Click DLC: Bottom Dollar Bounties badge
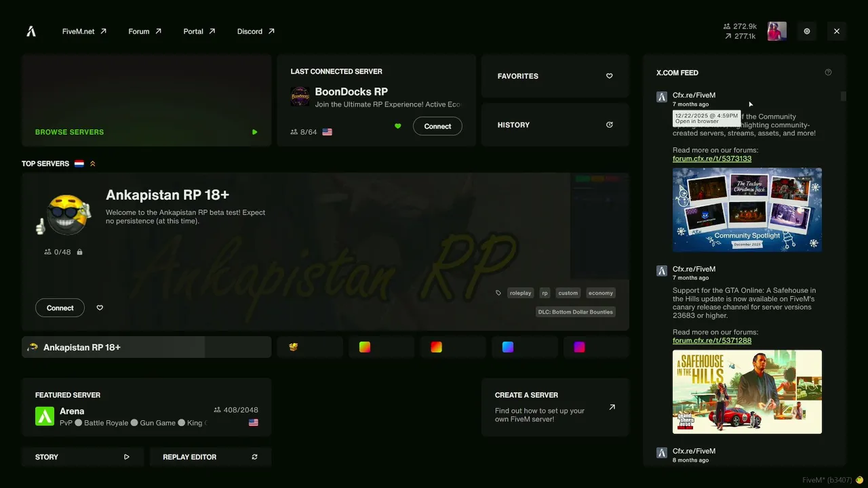The image size is (868, 488). tap(576, 312)
